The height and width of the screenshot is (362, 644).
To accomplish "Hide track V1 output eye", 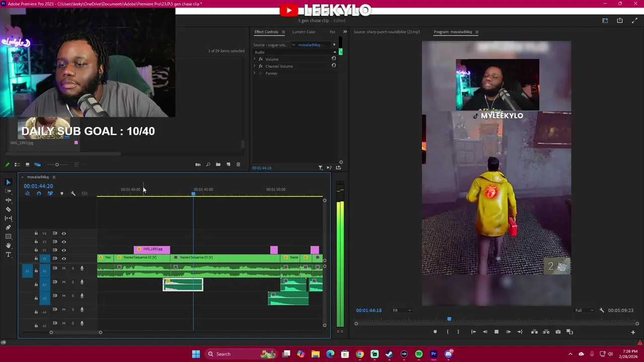I will pyautogui.click(x=64, y=258).
